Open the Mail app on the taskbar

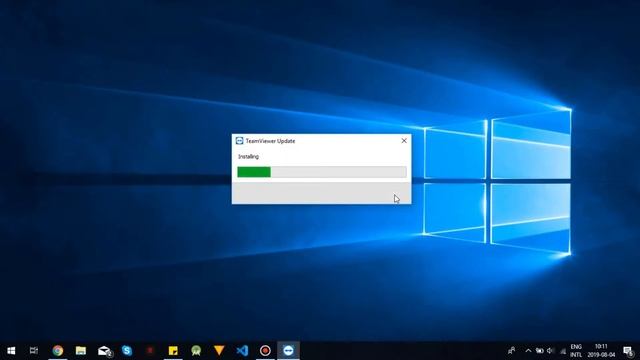pos(104,351)
